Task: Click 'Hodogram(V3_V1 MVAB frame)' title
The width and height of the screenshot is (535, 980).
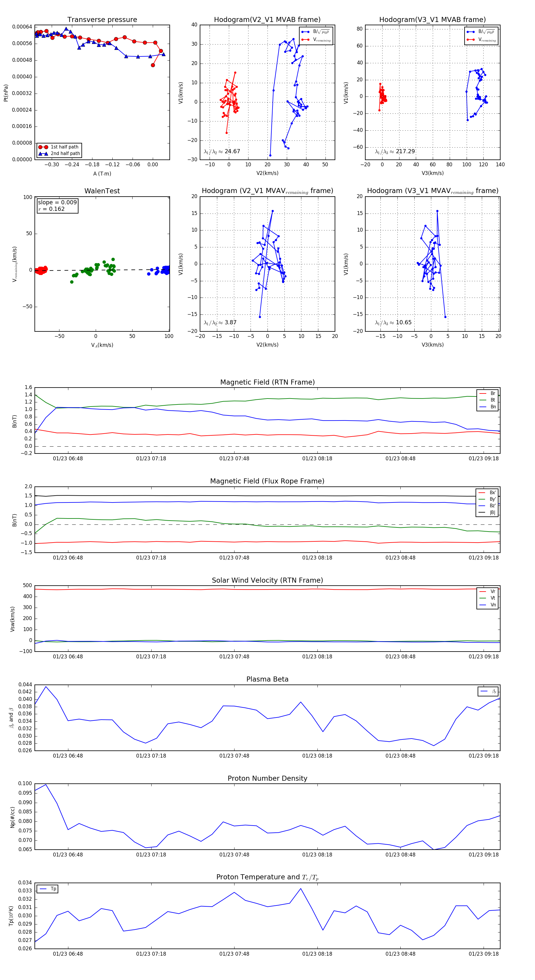Action: (432, 20)
